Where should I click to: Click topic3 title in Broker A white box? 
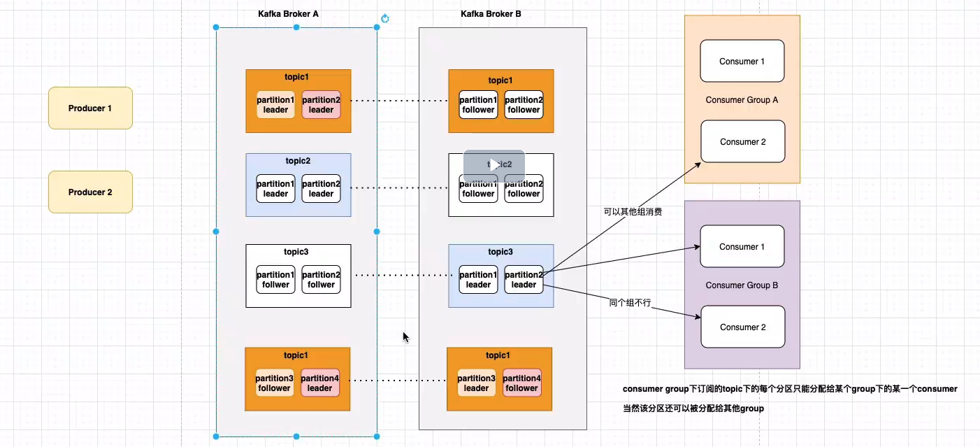[x=296, y=252]
